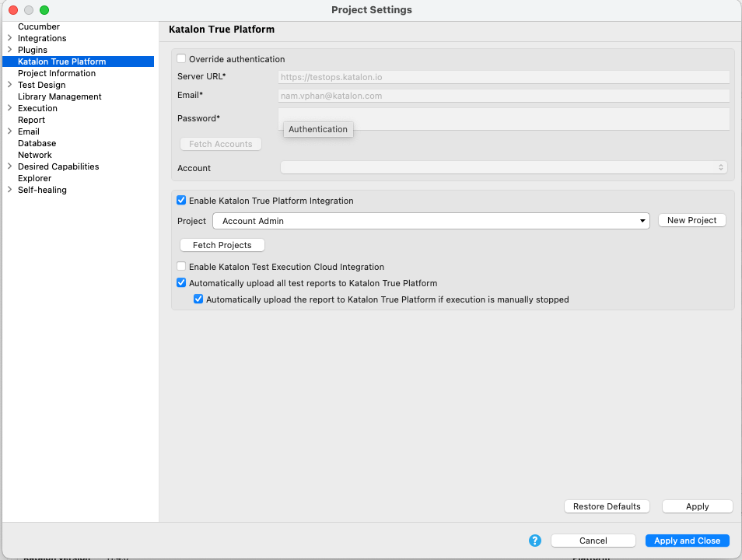This screenshot has width=742, height=560.
Task: Click Apply and Close
Action: click(687, 541)
